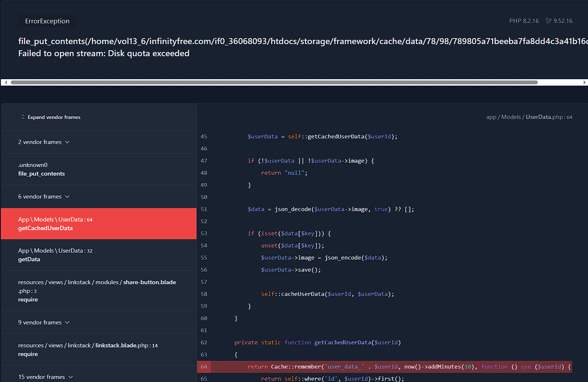
Task: Click the PHP 8.2.16 version label
Action: [524, 21]
